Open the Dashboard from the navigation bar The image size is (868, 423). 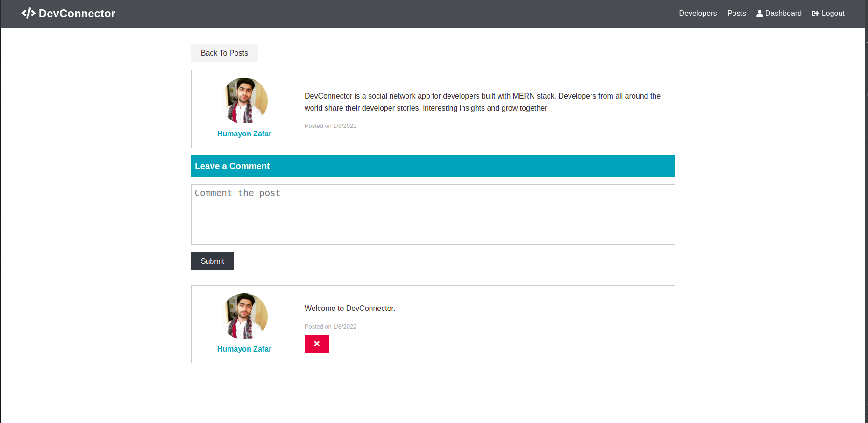[x=783, y=14]
